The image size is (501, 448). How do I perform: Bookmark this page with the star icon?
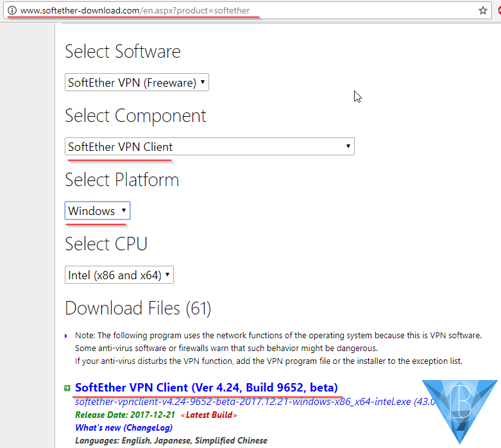[x=483, y=10]
